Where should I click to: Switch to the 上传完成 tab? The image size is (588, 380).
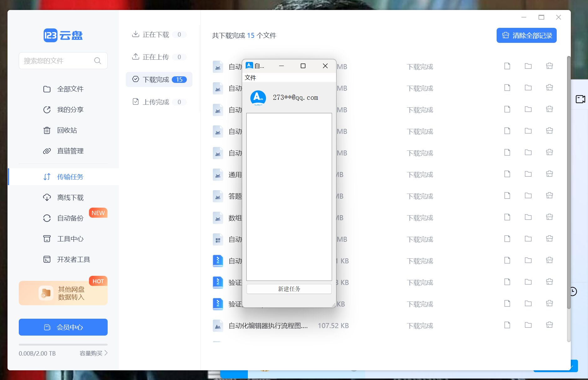(159, 102)
